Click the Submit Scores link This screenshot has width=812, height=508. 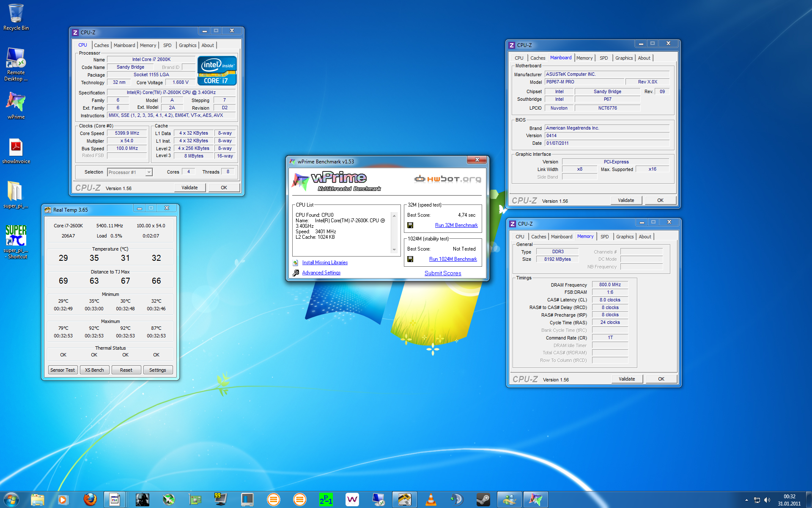pyautogui.click(x=443, y=273)
